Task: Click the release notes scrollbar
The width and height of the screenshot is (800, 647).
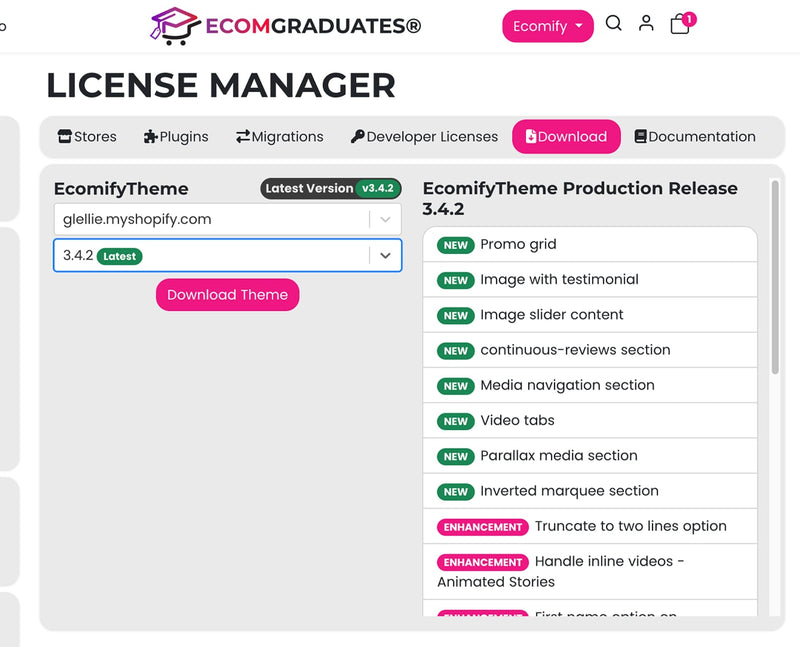Action: 775,280
